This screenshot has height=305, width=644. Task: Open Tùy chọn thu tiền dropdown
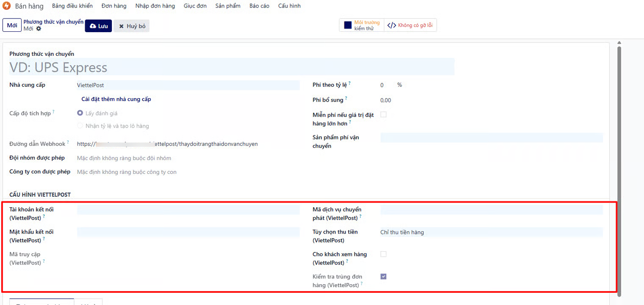click(491, 232)
